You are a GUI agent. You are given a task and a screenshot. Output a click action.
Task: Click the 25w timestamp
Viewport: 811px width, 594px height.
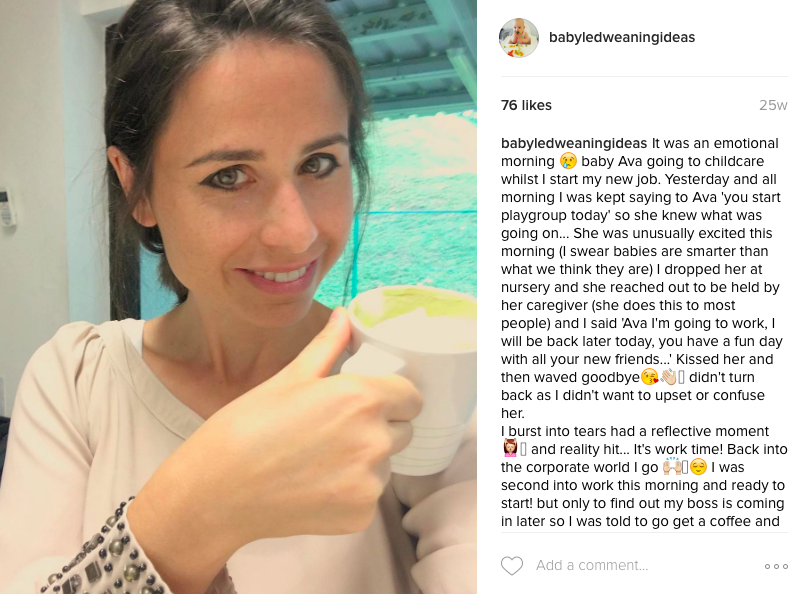pos(773,105)
